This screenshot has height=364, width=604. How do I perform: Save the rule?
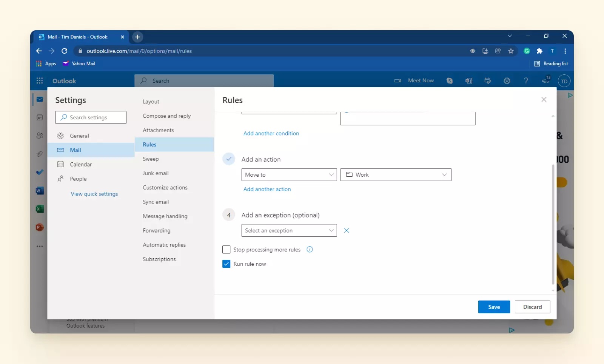tap(494, 307)
